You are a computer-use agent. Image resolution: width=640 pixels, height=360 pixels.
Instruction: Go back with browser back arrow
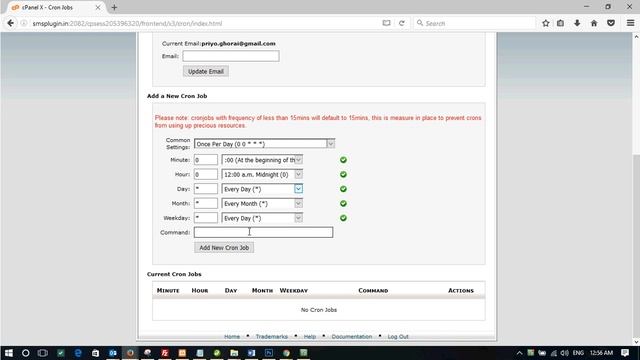[x=10, y=23]
